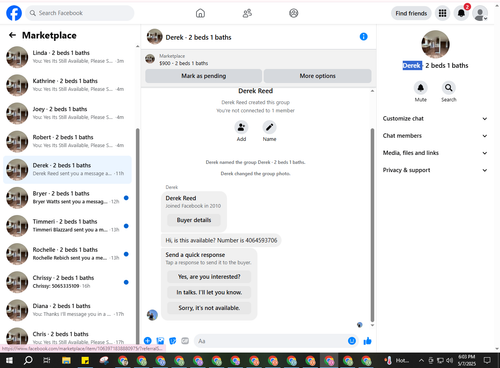500x368 pixels.
Task: Open Timmeri - 2 beds 1 baths chat
Action: point(67,226)
